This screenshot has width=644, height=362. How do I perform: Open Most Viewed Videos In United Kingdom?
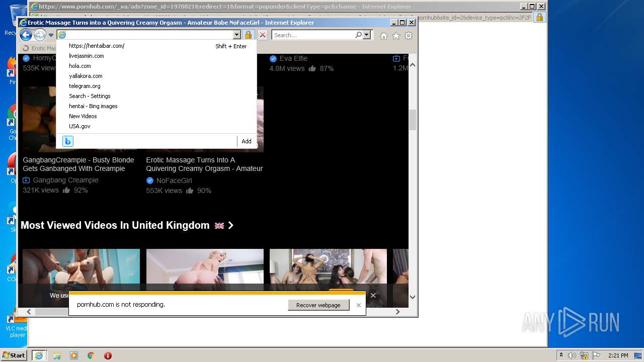coord(115,225)
